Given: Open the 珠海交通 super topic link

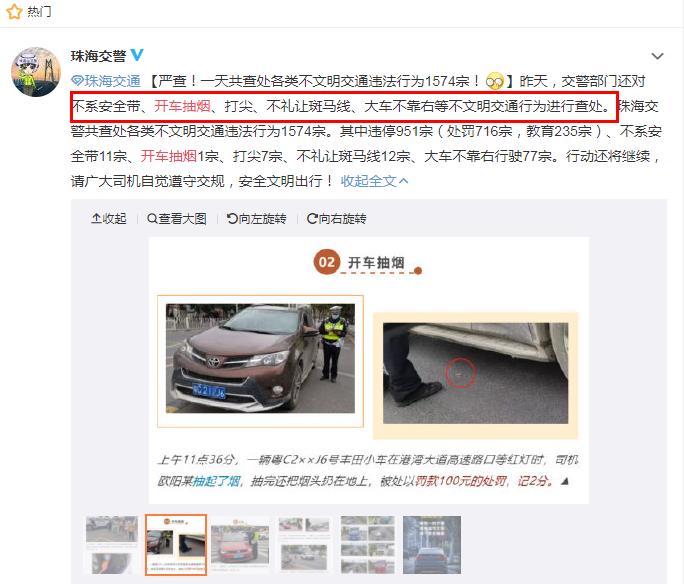Looking at the screenshot, I should click(106, 81).
